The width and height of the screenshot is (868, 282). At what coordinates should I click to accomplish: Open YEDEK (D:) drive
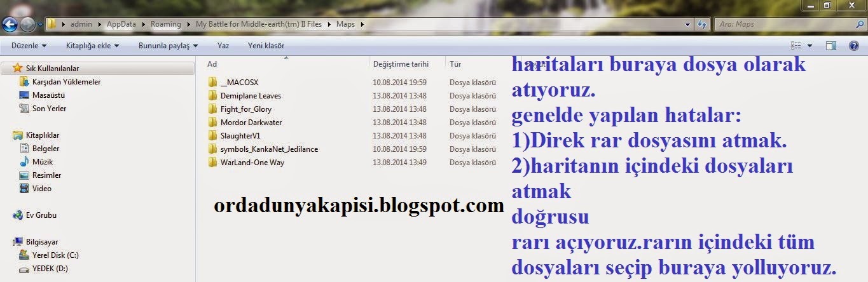[50, 269]
